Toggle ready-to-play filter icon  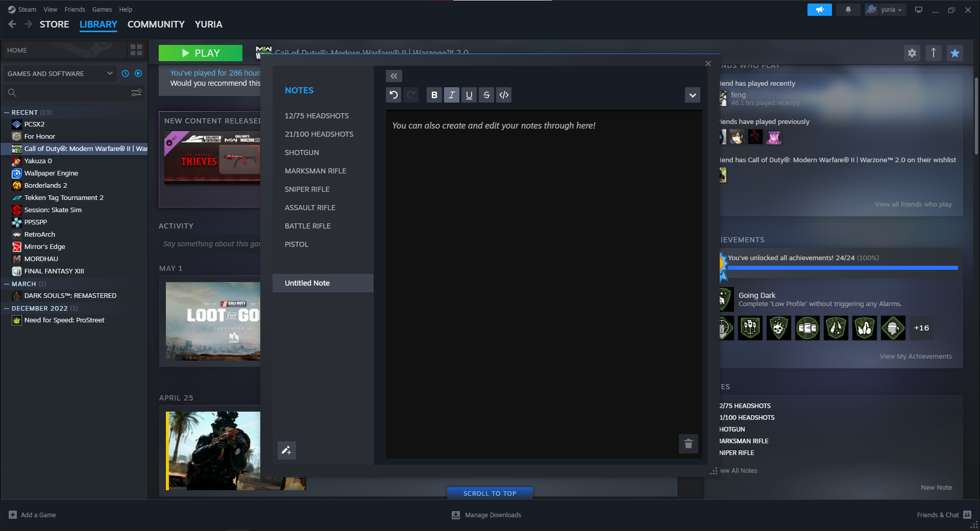point(138,73)
